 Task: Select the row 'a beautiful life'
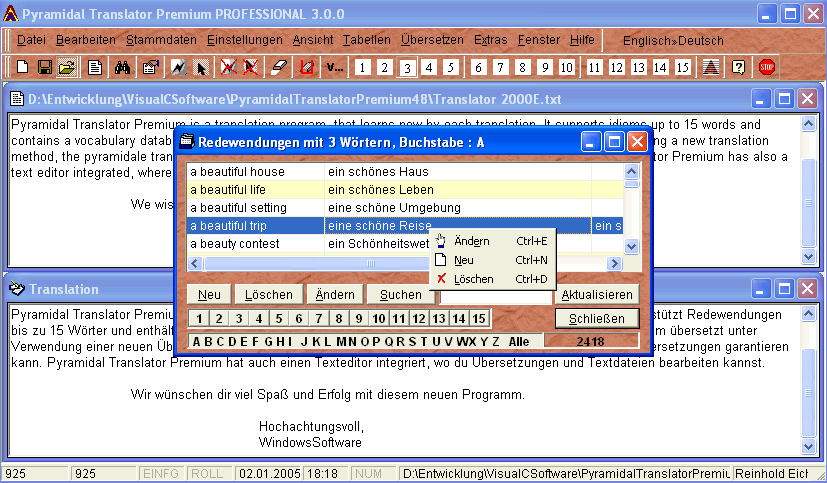point(405,190)
